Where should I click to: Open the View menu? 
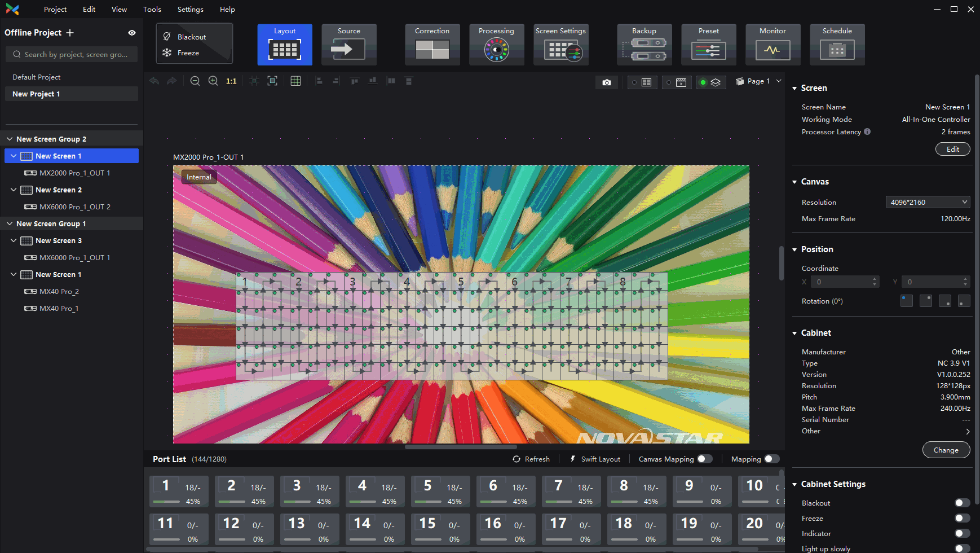pyautogui.click(x=119, y=9)
